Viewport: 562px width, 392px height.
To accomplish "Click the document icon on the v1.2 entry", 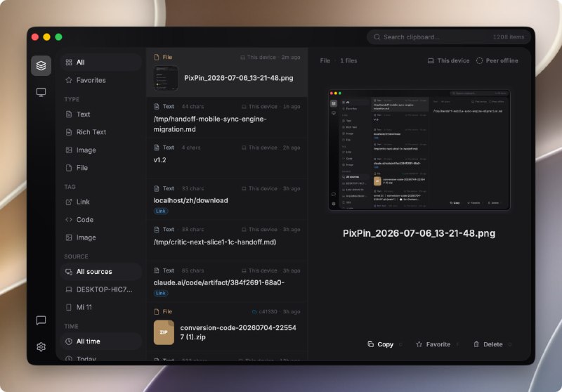I will [x=156, y=148].
